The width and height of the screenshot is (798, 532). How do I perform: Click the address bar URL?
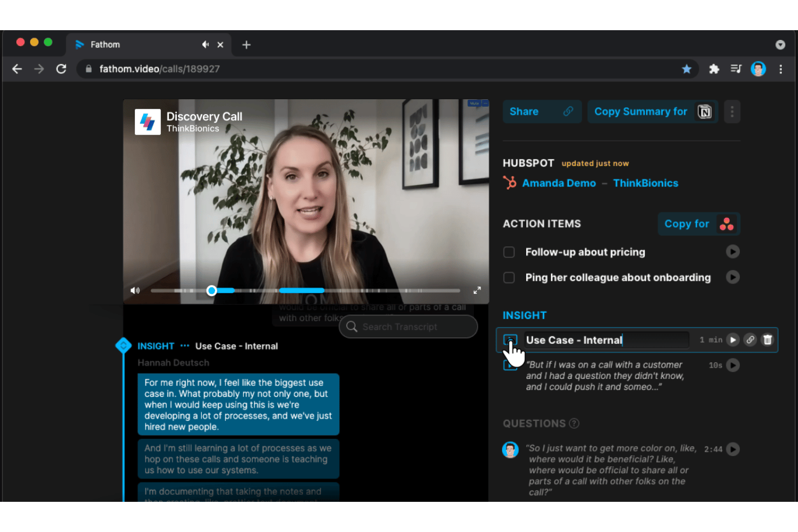(160, 69)
